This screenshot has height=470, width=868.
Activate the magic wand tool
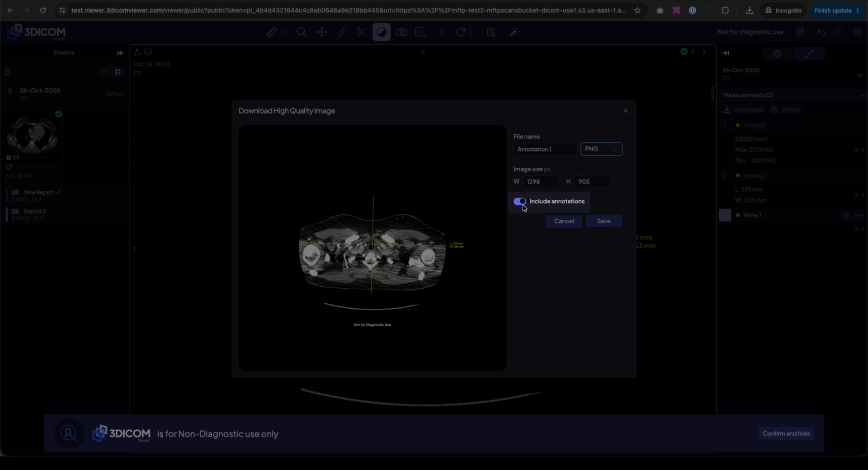(x=514, y=32)
